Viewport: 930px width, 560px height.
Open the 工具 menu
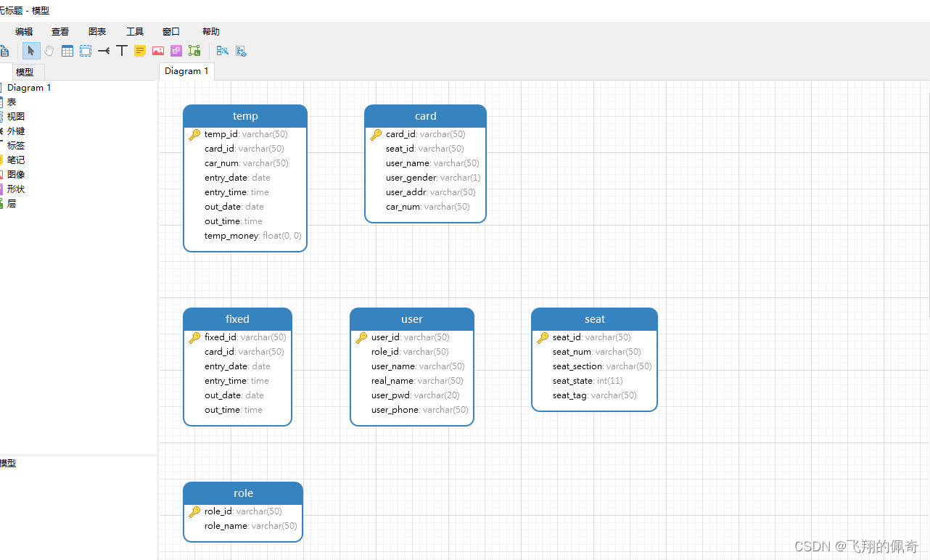pos(135,32)
